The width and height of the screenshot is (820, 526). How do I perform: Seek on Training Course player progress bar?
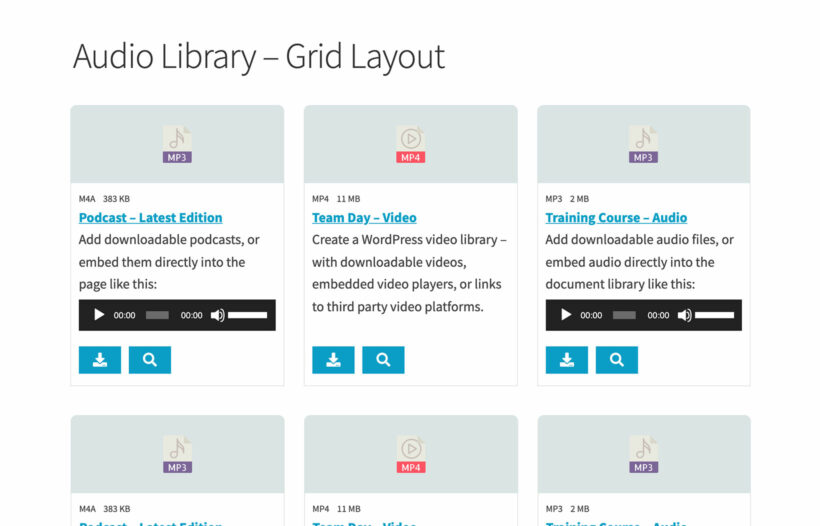pos(624,315)
